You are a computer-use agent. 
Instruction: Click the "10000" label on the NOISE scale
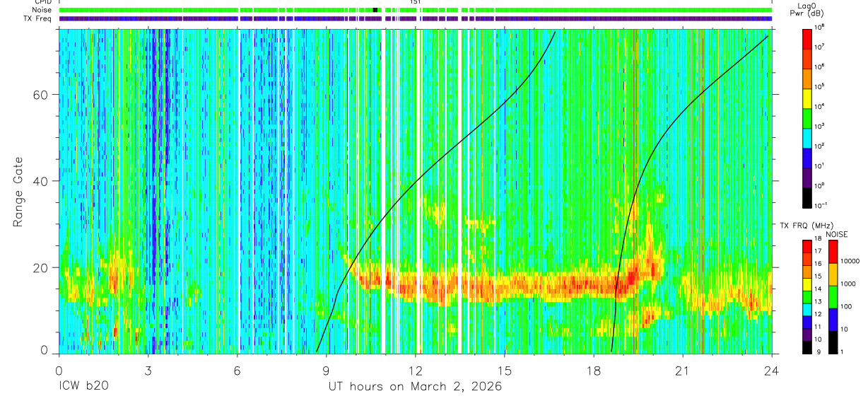[850, 262]
